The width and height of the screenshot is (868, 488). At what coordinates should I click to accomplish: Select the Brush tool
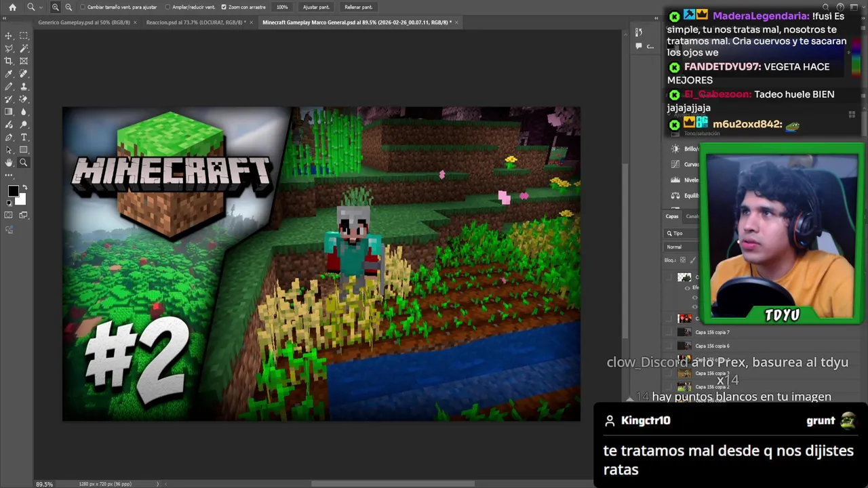9,87
